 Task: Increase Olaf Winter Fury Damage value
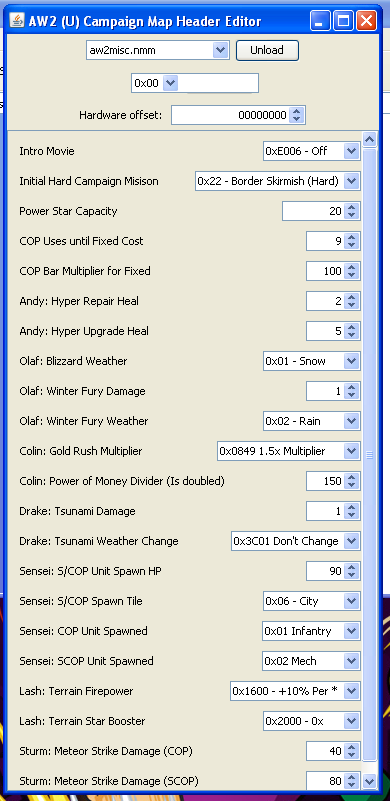click(351, 387)
